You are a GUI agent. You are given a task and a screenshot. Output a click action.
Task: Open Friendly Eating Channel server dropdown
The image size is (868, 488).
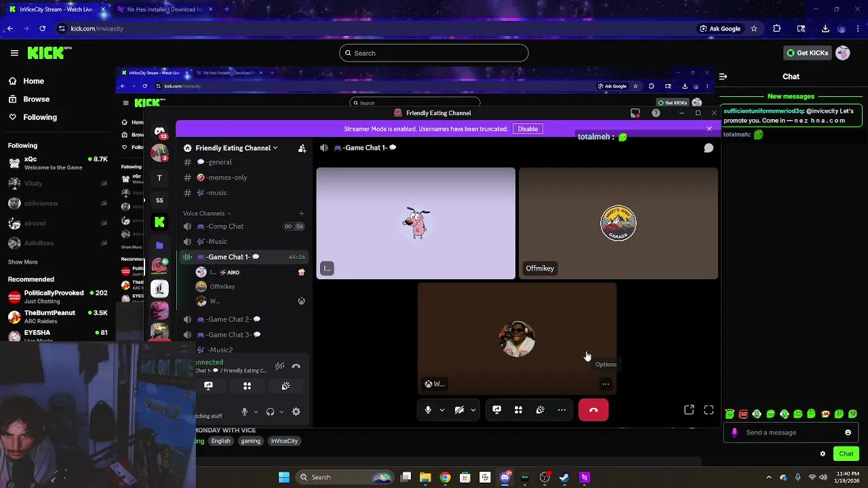(236, 148)
